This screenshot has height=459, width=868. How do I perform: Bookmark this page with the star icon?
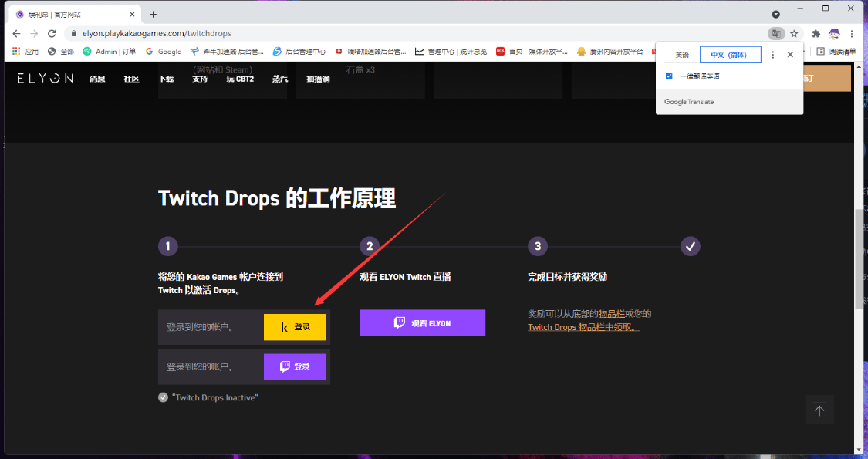click(x=794, y=34)
